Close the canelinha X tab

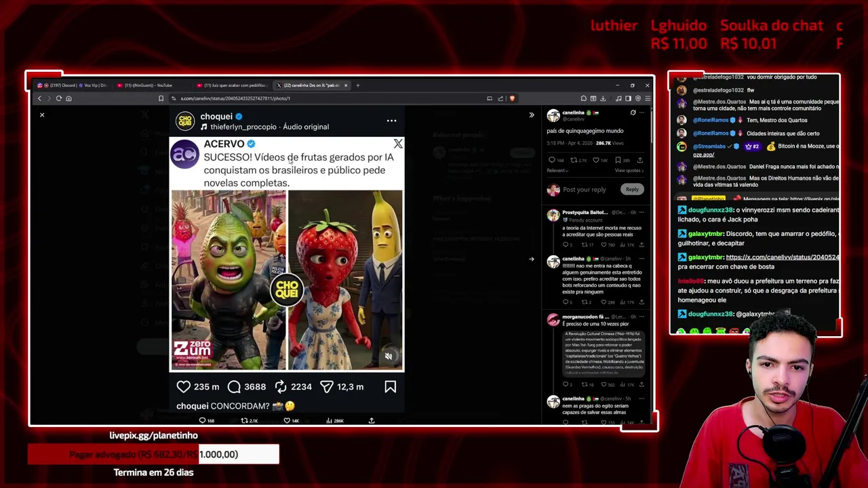pyautogui.click(x=346, y=85)
